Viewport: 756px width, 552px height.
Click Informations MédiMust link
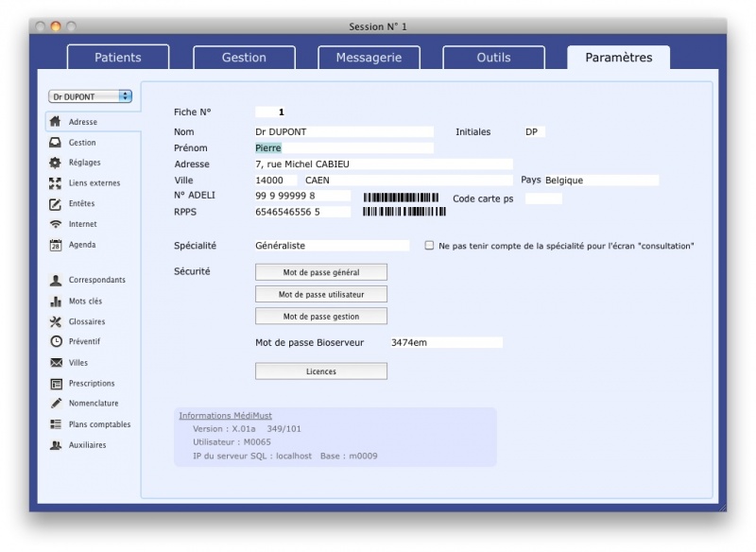click(225, 415)
